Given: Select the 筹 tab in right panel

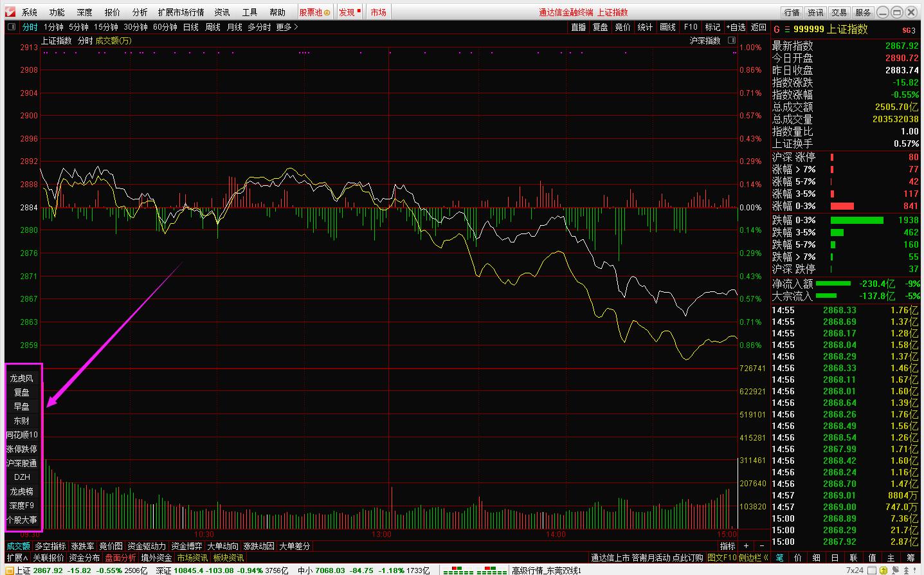Looking at the screenshot, I should pyautogui.click(x=910, y=558).
